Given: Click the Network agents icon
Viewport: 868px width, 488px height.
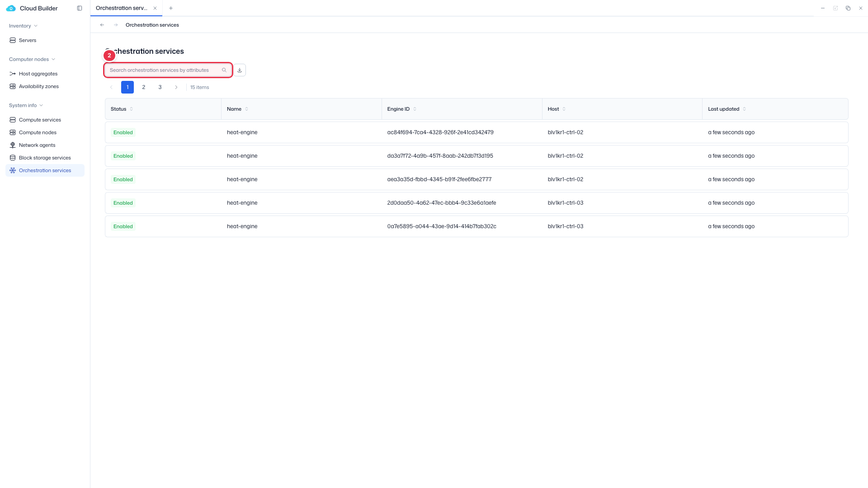Looking at the screenshot, I should tap(13, 145).
